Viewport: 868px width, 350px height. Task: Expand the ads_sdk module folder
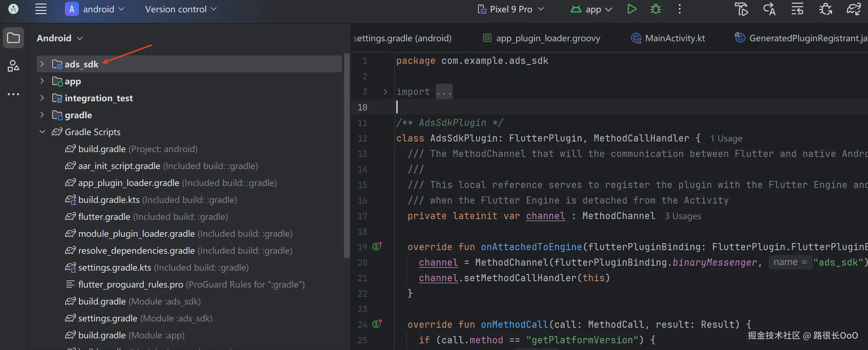pos(42,64)
